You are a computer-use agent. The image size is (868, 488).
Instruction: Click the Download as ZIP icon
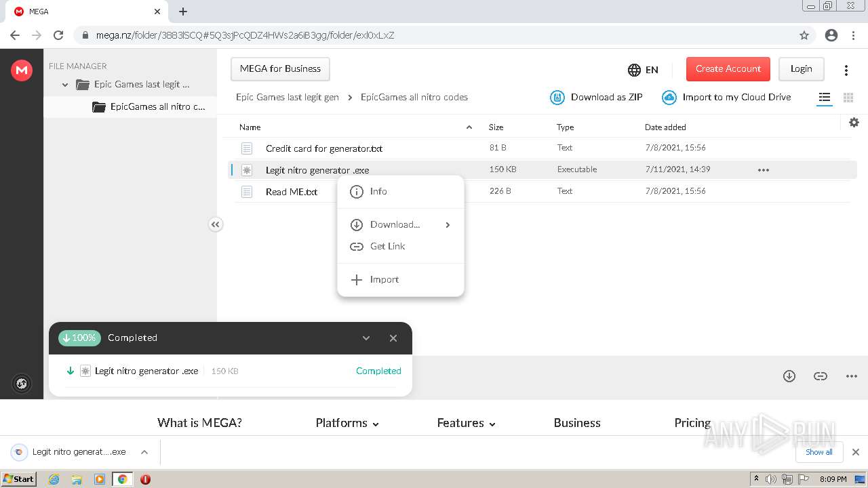tap(557, 98)
